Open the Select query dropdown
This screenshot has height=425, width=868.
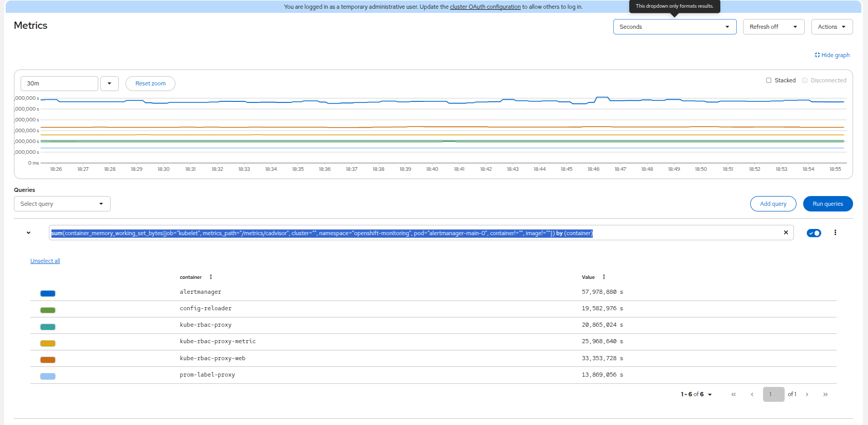click(x=62, y=204)
